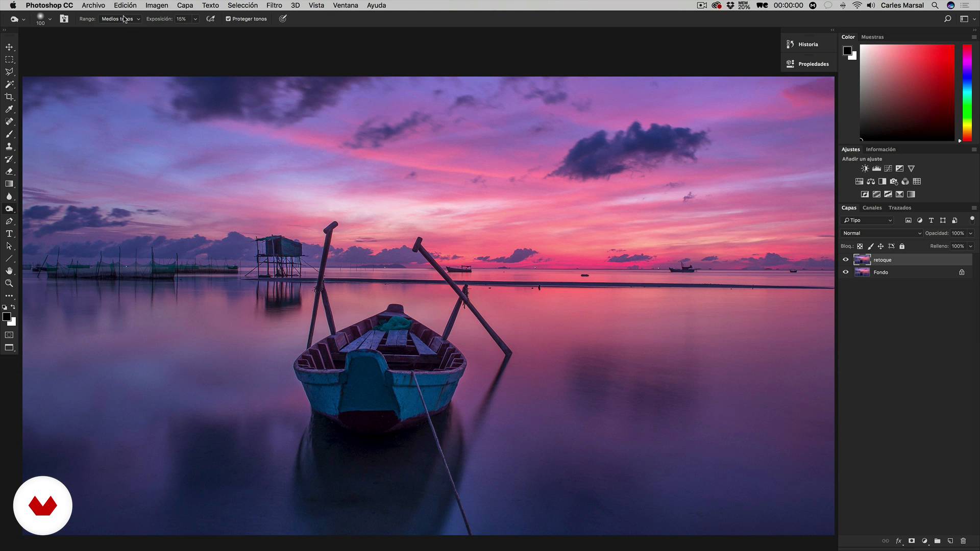Viewport: 980px width, 551px height.
Task: Open the Historia panel
Action: (808, 44)
